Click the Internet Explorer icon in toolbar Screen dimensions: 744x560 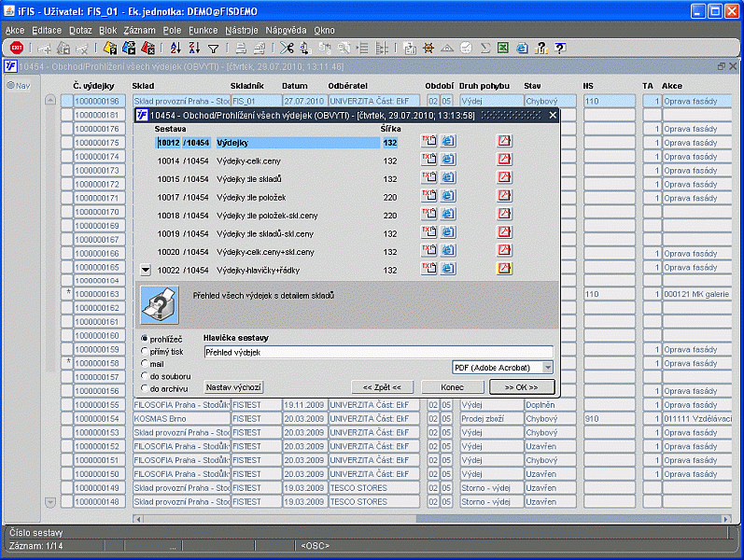(x=522, y=48)
